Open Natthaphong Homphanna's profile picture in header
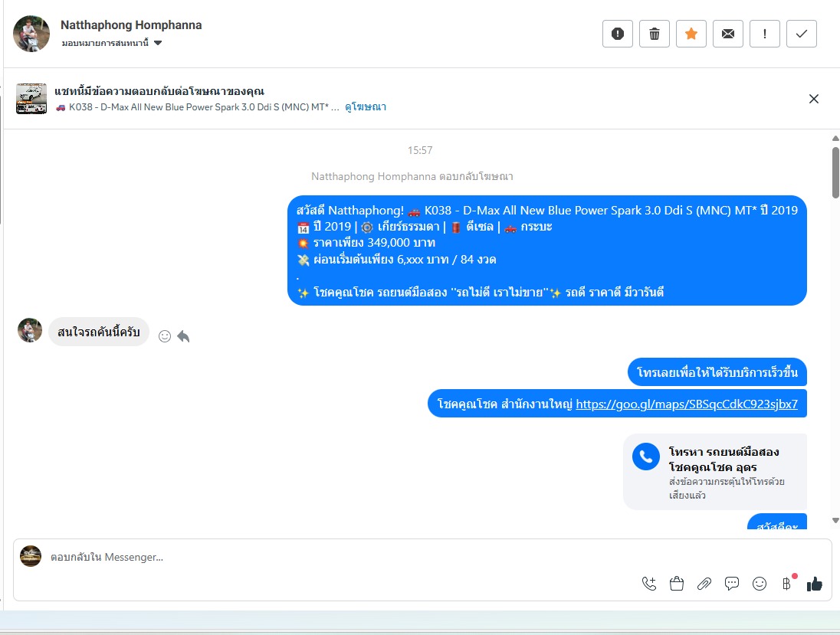Viewport: 840px width, 635px height. 31,33
